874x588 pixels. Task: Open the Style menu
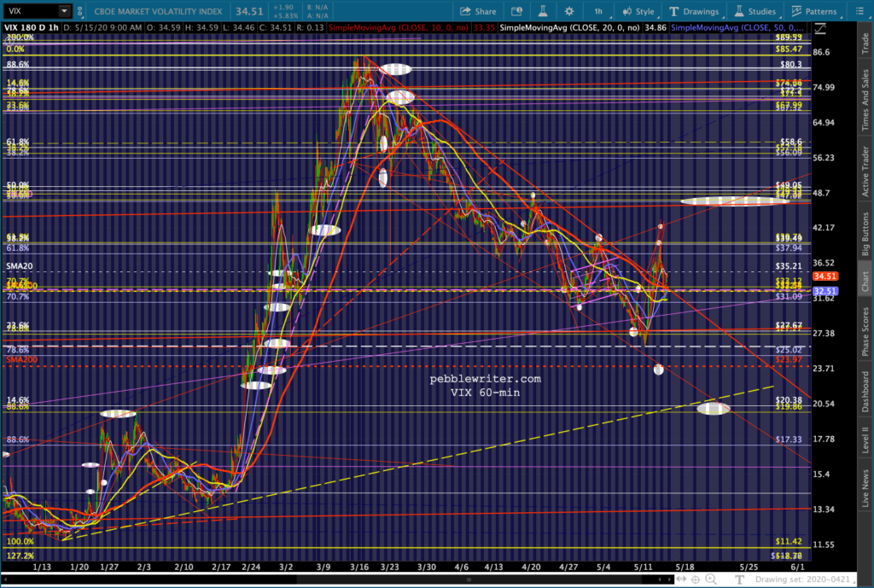coord(638,11)
